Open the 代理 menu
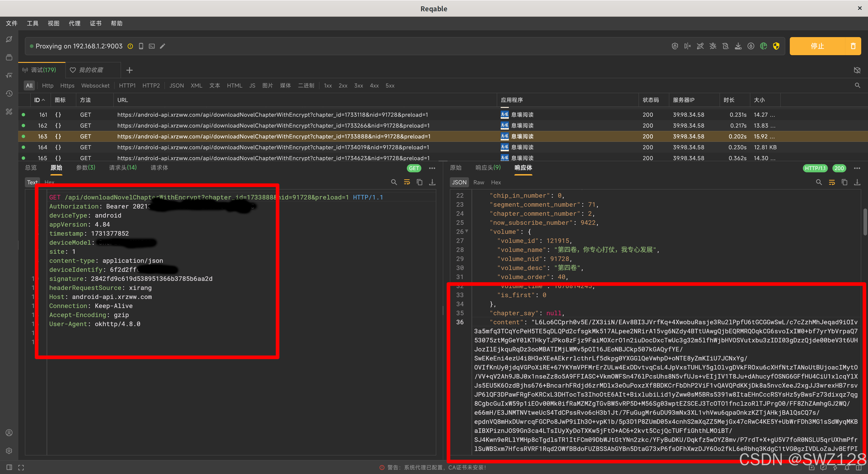This screenshot has width=868, height=474. tap(74, 23)
